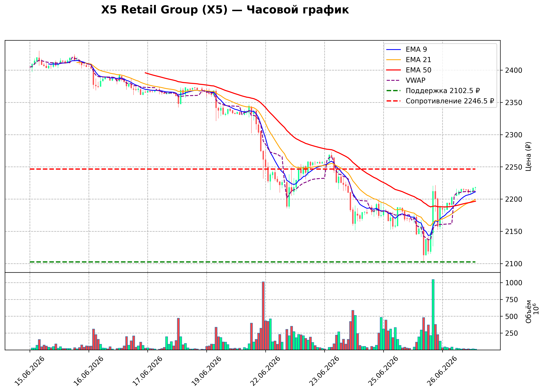
Task: Click the 2300 price axis label
Action: [514, 135]
